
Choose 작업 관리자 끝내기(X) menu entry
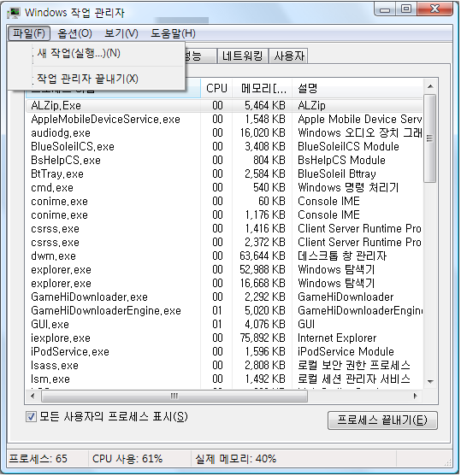[96, 79]
